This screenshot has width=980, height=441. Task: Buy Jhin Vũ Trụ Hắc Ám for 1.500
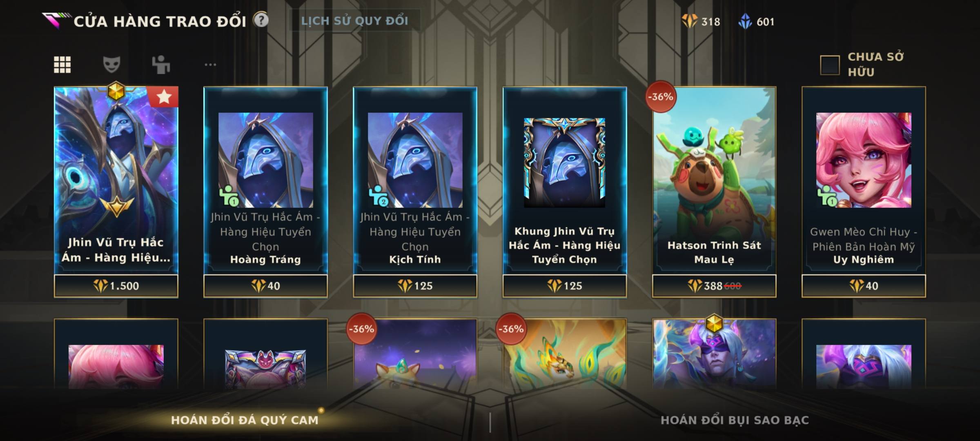click(x=116, y=286)
